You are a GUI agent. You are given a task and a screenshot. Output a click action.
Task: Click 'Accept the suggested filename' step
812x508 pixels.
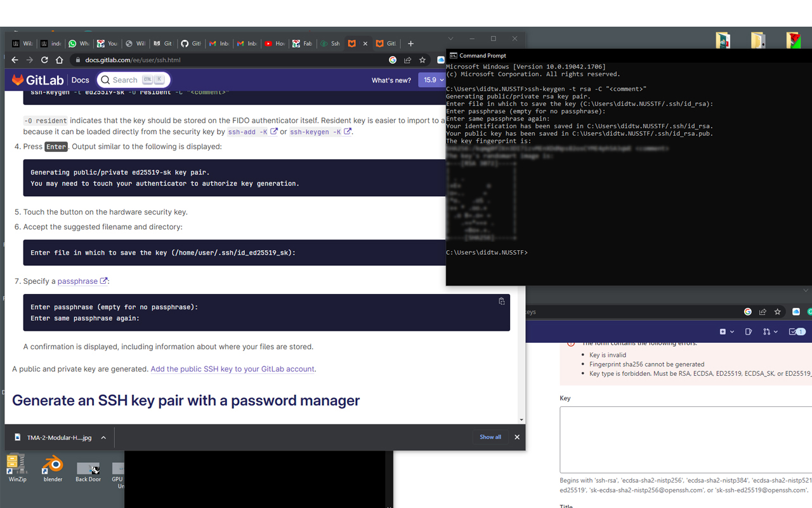coord(103,227)
